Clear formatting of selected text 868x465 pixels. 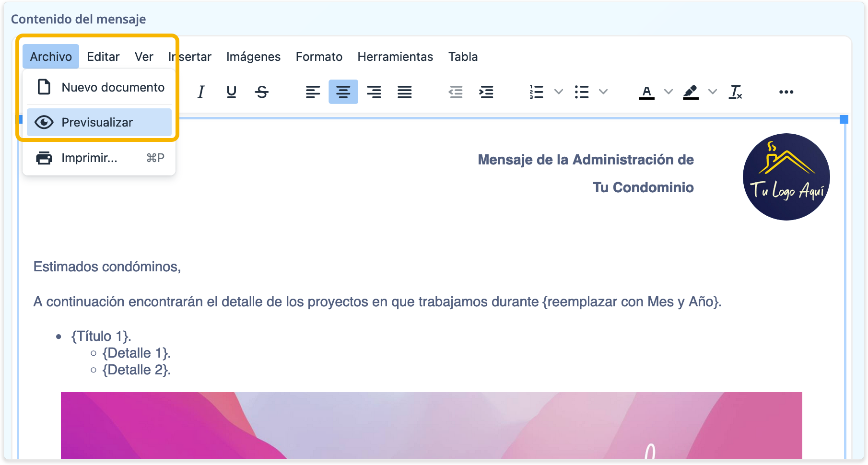[735, 92]
